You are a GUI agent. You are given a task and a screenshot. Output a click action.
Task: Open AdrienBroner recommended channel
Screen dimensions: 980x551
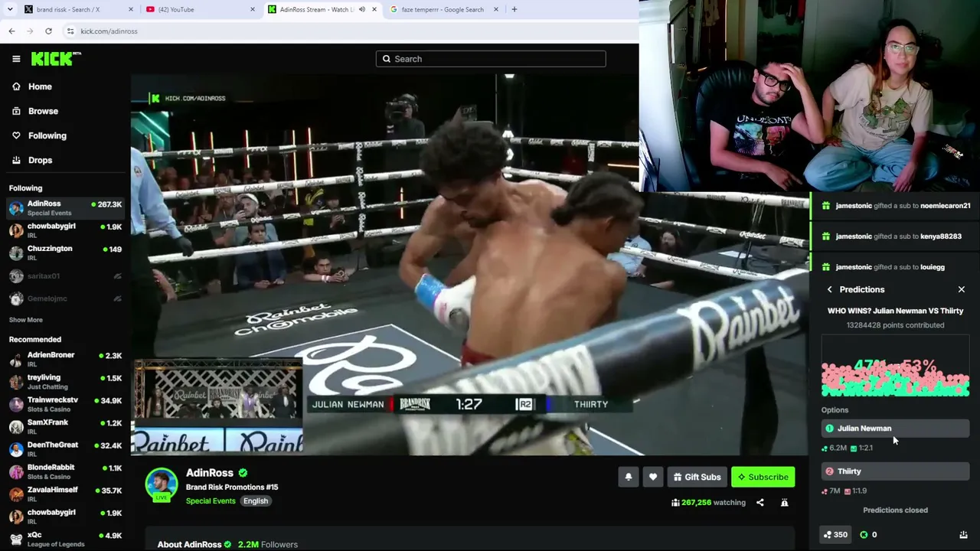(x=65, y=359)
